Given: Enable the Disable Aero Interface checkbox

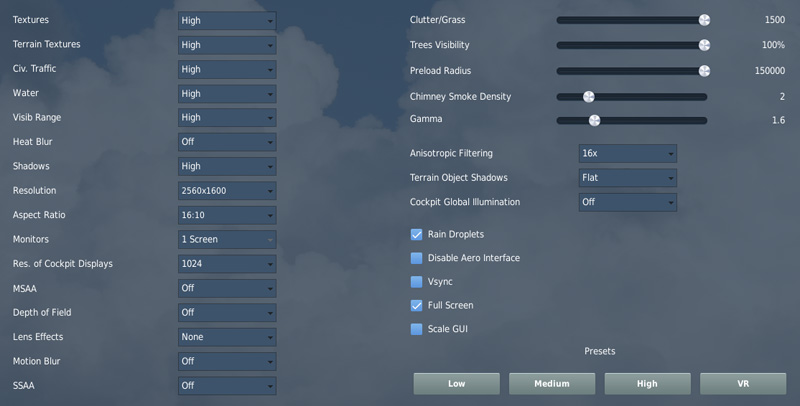Looking at the screenshot, I should tap(416, 258).
